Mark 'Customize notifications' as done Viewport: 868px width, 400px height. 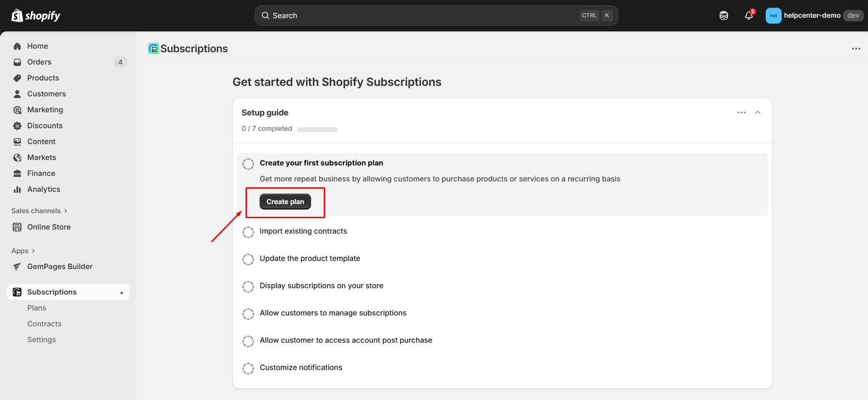coord(248,368)
